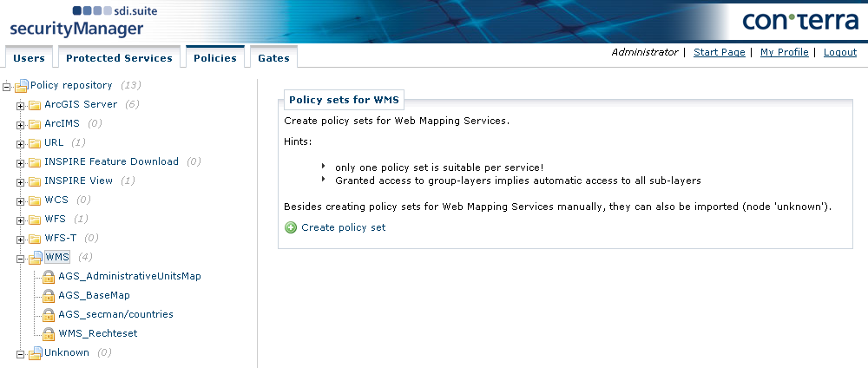Click the WCS folder icon

tap(35, 200)
